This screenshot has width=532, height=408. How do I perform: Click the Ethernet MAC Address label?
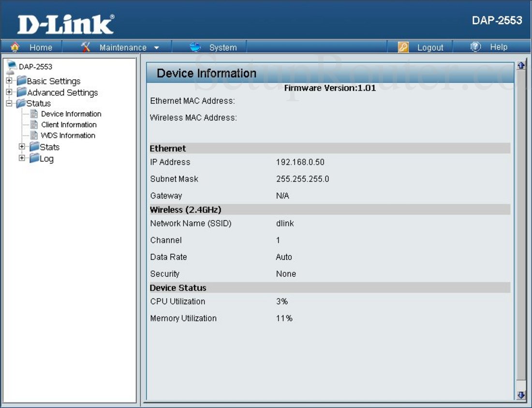click(192, 101)
